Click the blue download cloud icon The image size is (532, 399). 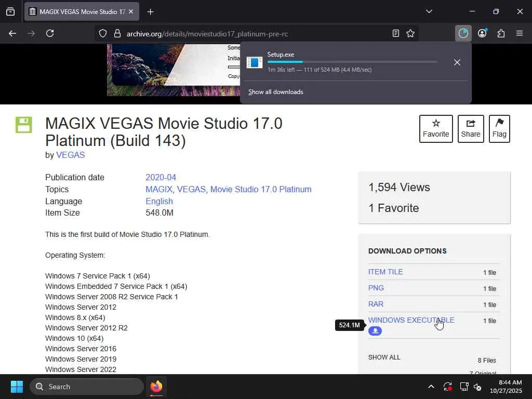click(375, 331)
